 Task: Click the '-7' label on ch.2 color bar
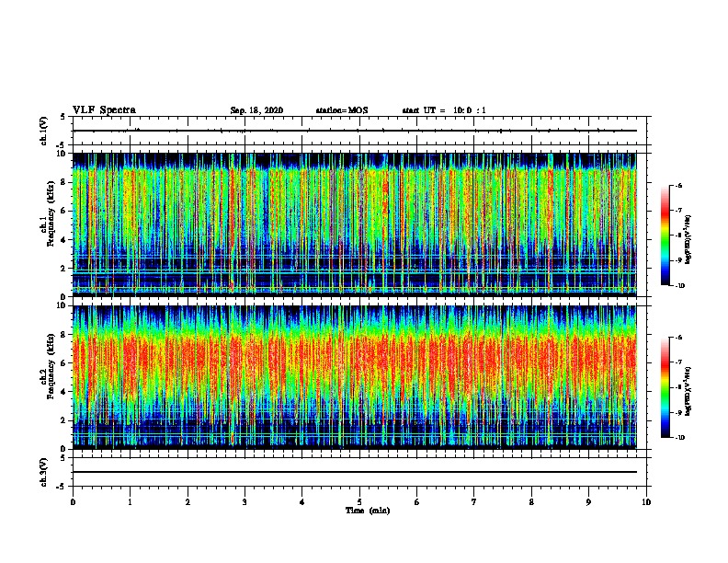tap(678, 362)
